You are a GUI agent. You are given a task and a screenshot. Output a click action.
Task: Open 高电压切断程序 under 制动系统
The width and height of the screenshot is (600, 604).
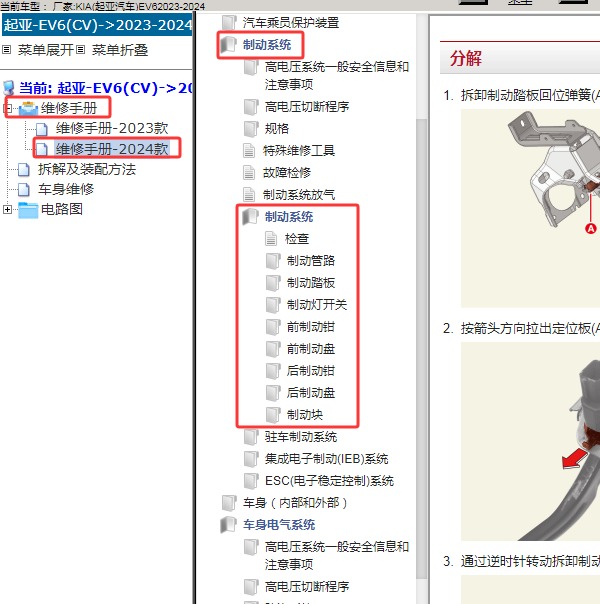tap(307, 107)
